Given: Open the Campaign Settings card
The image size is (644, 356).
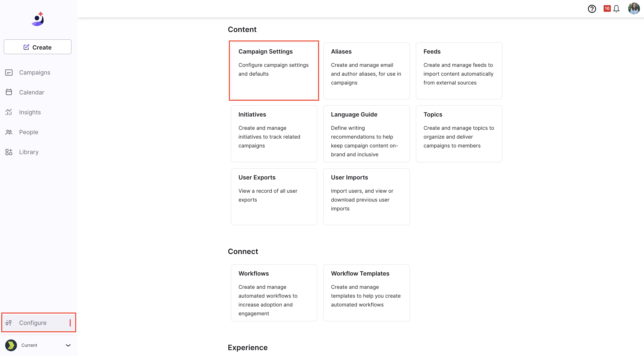Looking at the screenshot, I should click(274, 71).
